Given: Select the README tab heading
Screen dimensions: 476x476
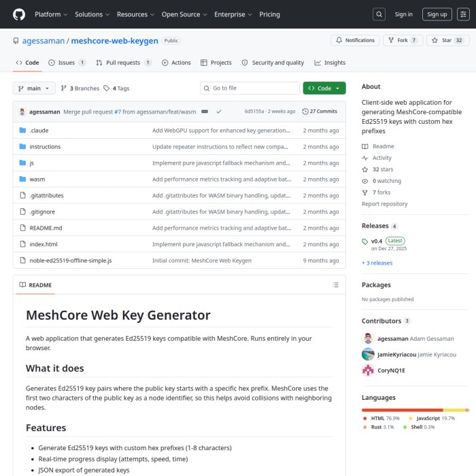Looking at the screenshot, I should coord(35,285).
